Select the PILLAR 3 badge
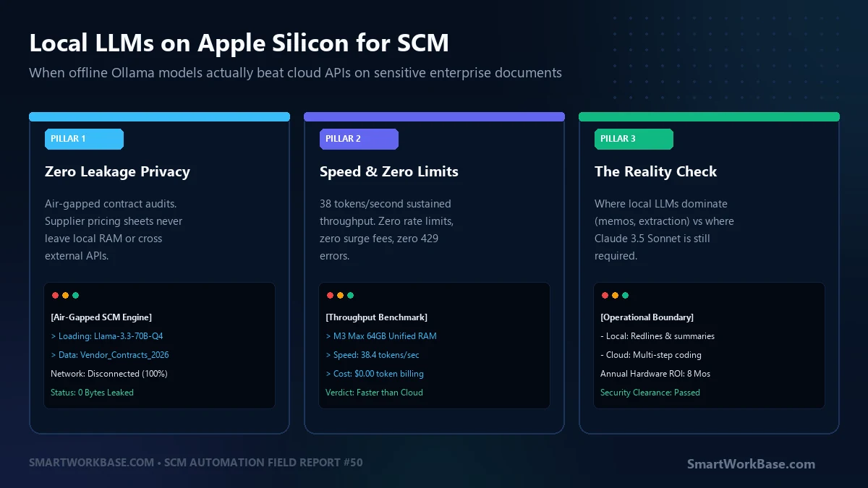The width and height of the screenshot is (868, 488). [x=634, y=139]
